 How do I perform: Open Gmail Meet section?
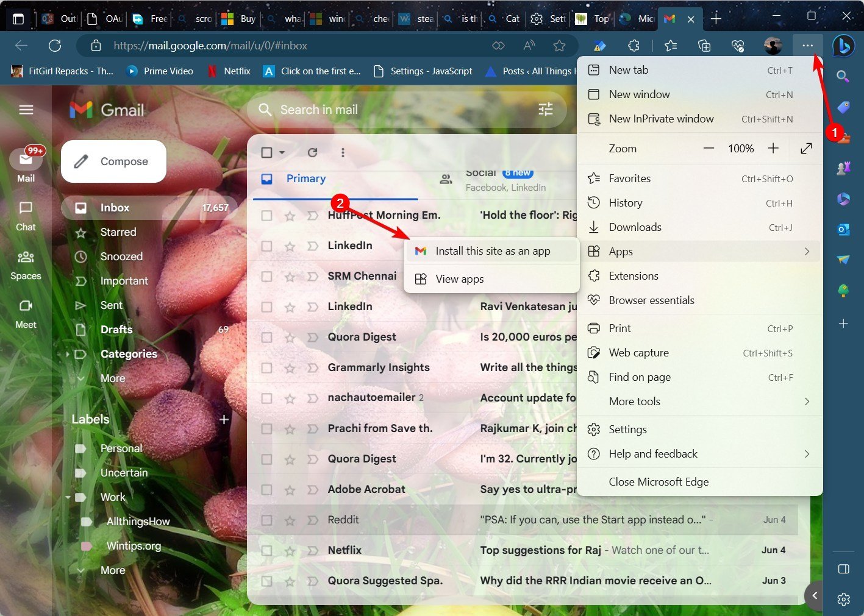[26, 314]
